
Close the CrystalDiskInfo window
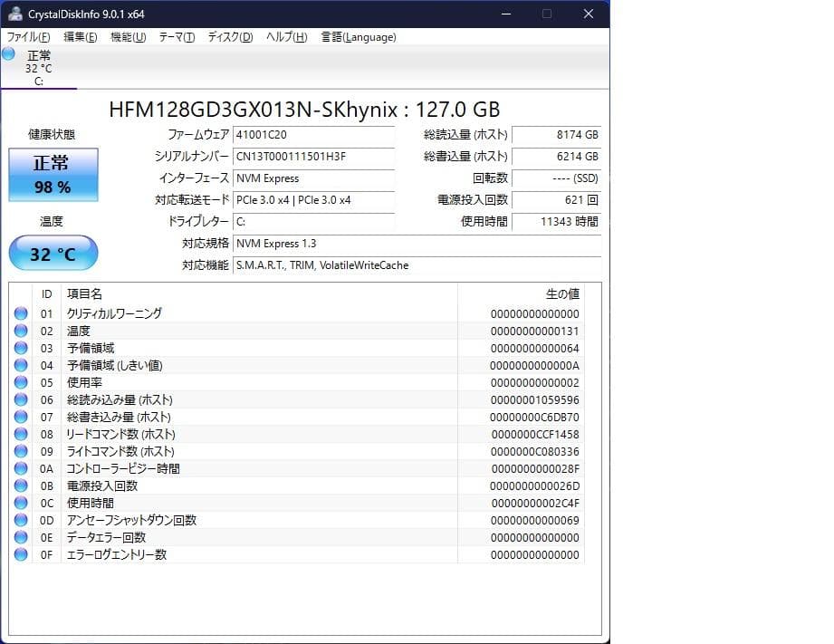[x=589, y=14]
